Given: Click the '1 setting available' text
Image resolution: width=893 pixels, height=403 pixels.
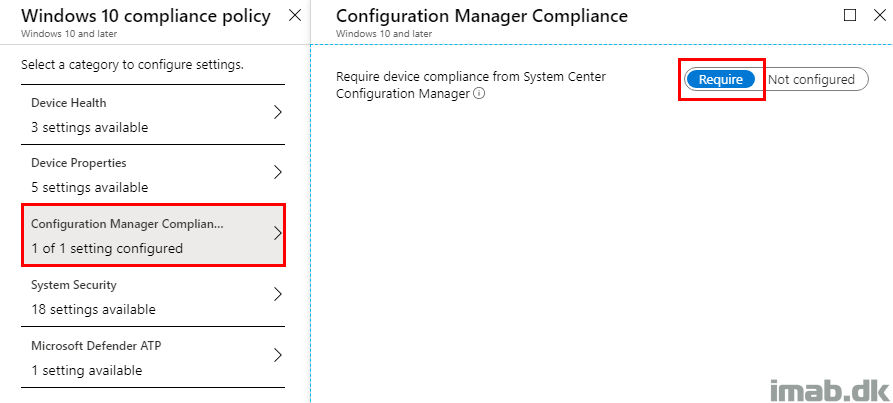Looking at the screenshot, I should tap(87, 371).
